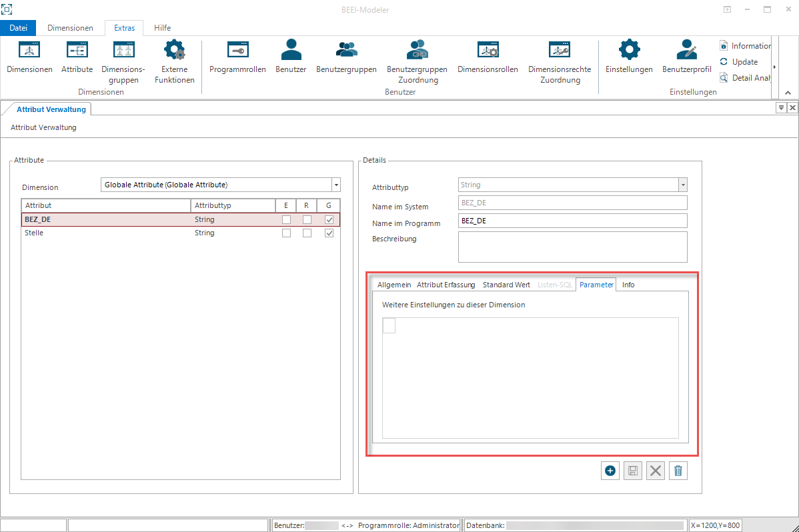This screenshot has width=799, height=532.
Task: Open Programmrollen in the ribbon
Action: [x=237, y=57]
